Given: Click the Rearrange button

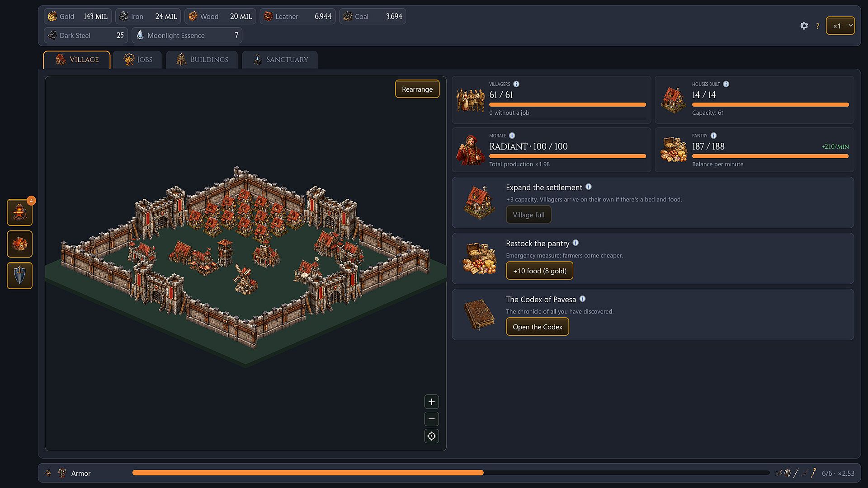Looking at the screenshot, I should [417, 89].
